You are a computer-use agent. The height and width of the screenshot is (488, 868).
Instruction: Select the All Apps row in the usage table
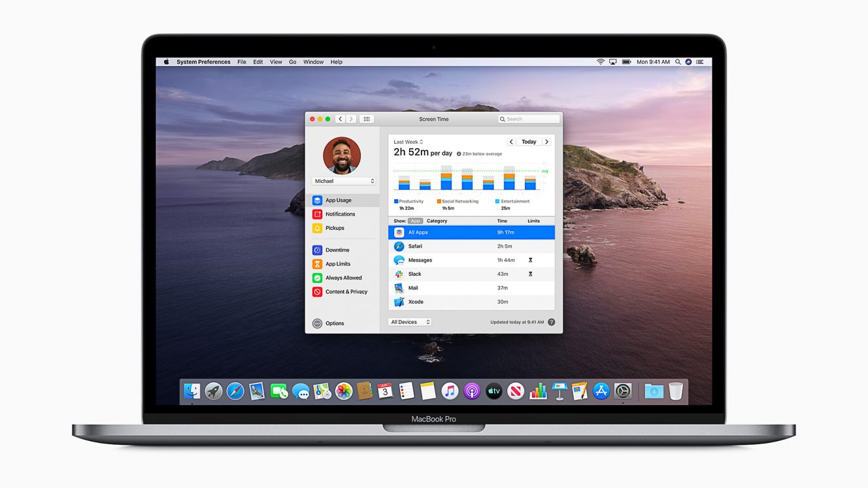471,233
